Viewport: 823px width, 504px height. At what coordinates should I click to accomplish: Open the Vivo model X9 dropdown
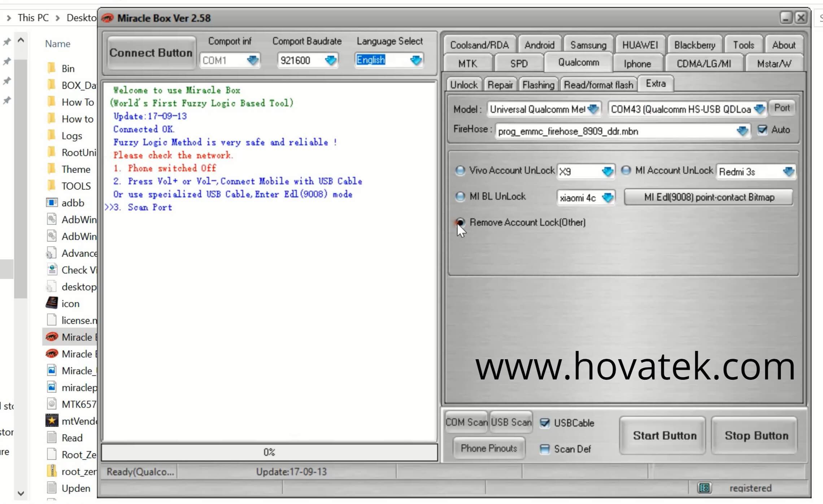608,171
